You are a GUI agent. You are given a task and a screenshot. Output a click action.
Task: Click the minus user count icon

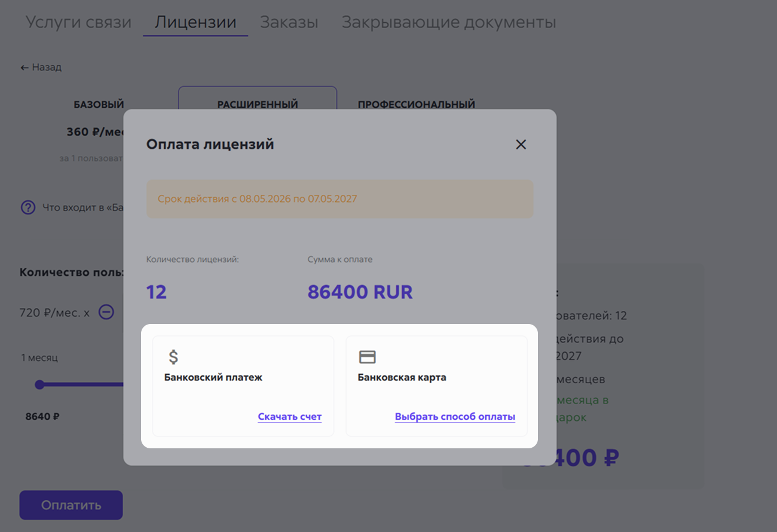pos(106,312)
